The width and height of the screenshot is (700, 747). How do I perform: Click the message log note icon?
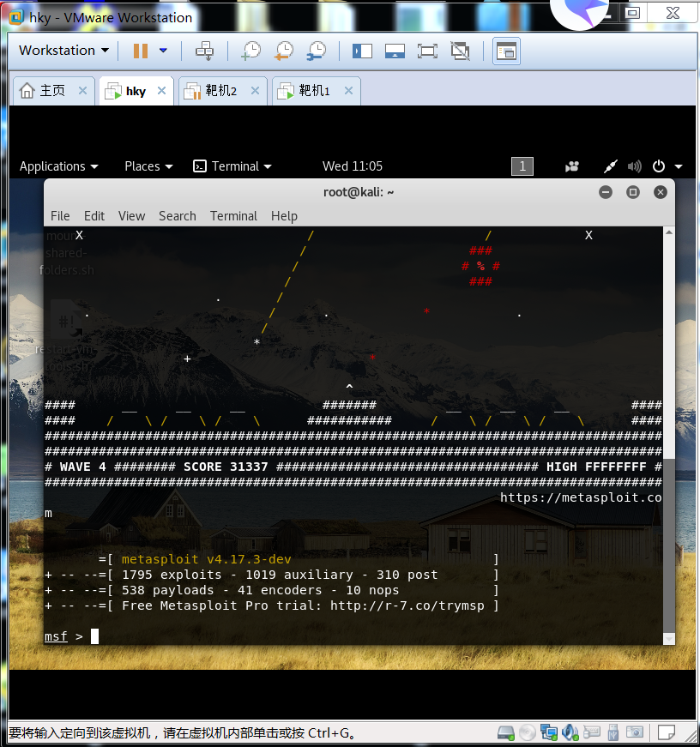point(667,732)
